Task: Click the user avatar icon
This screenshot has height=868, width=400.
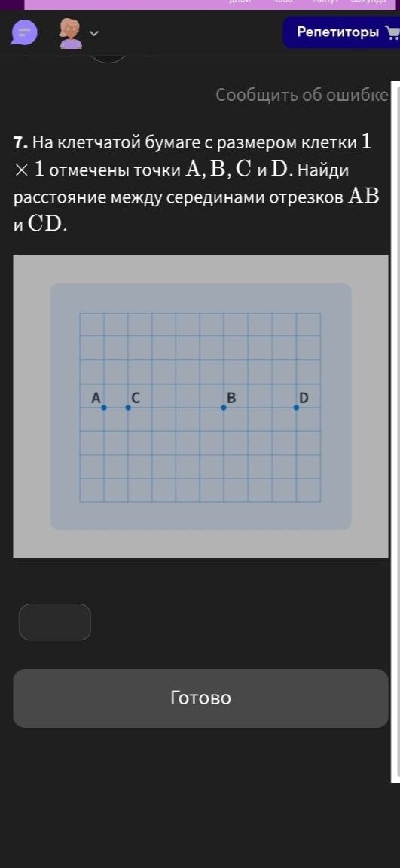Action: (71, 33)
